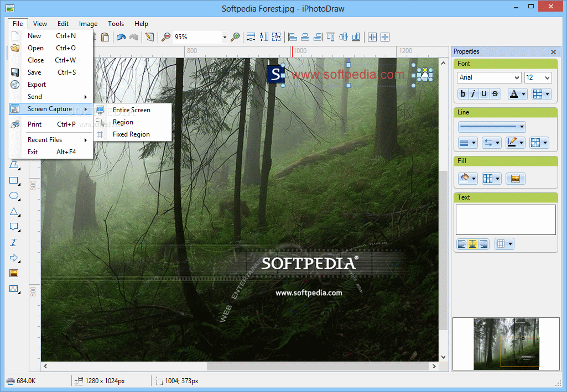
Task: Open the Edit menu
Action: click(63, 23)
